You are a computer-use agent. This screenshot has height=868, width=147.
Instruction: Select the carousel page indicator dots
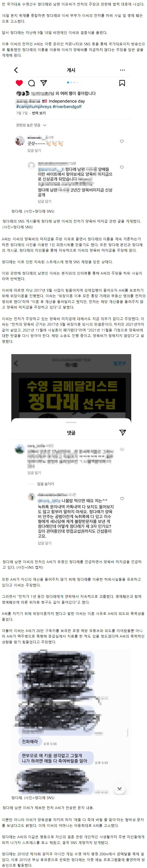tap(73, 83)
